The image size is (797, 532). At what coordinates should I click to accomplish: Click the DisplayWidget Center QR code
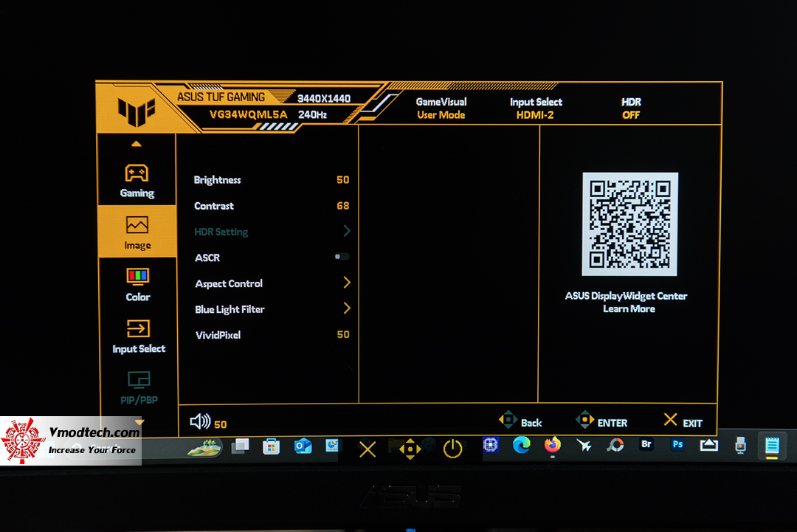(629, 224)
